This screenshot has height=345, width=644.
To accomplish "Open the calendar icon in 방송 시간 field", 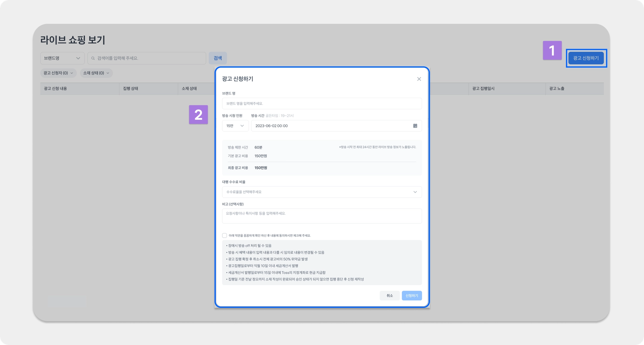I will [x=415, y=126].
